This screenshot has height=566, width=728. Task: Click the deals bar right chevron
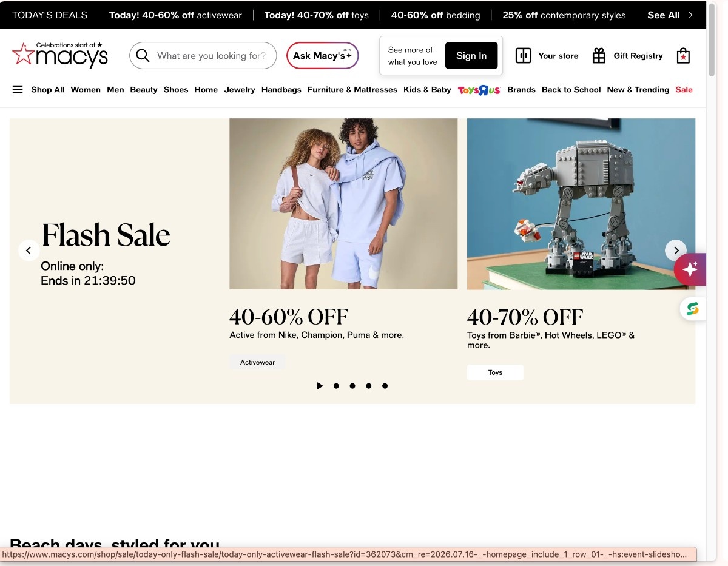pos(690,15)
